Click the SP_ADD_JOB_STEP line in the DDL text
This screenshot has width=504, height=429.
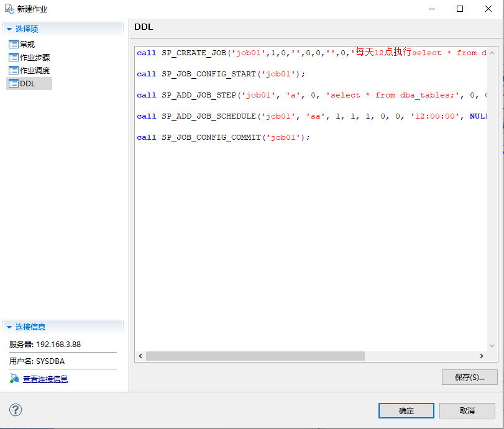point(311,96)
